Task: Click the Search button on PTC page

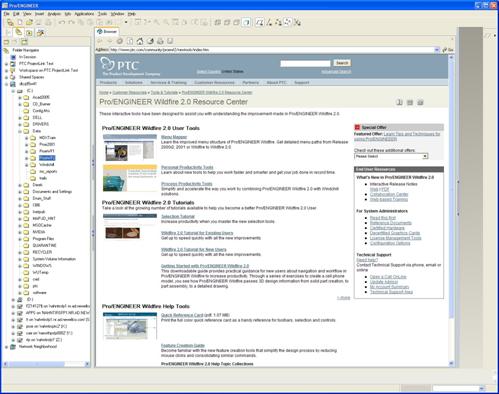Action: click(x=342, y=63)
